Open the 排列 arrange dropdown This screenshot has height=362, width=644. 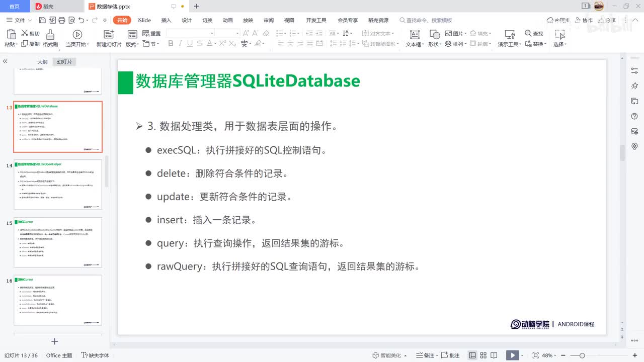pos(456,44)
